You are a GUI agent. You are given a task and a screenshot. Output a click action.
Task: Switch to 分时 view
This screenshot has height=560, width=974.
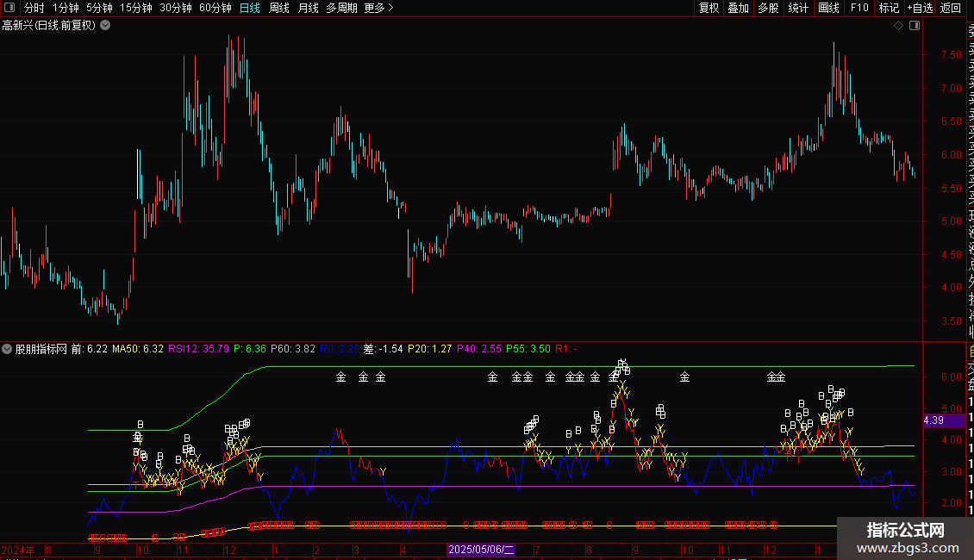coord(34,8)
